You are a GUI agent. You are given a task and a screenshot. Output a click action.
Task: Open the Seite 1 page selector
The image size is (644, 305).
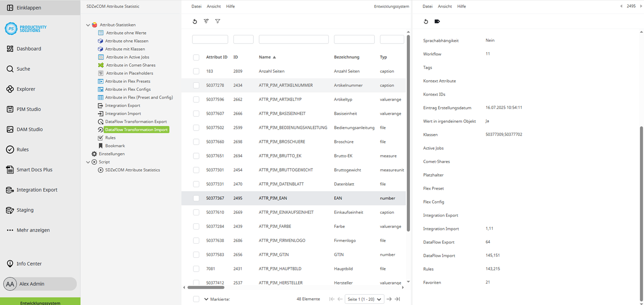coord(365,299)
